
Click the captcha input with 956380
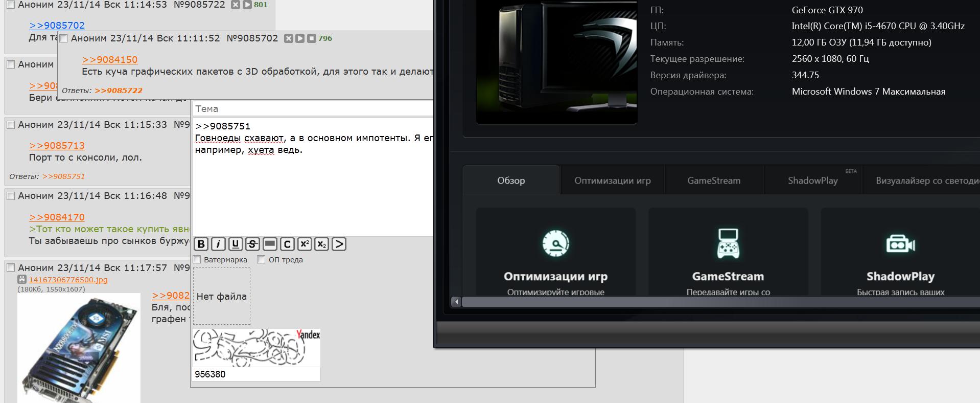[x=256, y=374]
